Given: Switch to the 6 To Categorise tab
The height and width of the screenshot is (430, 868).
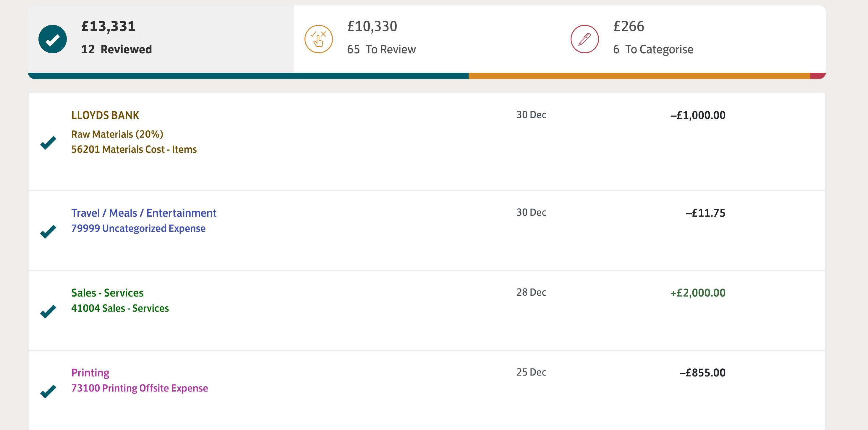Looking at the screenshot, I should [x=692, y=39].
